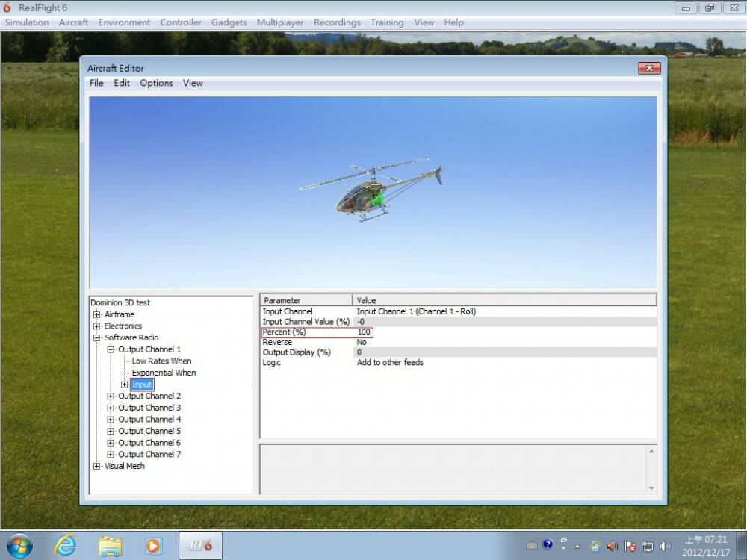Open the network tray icon

pos(648,547)
